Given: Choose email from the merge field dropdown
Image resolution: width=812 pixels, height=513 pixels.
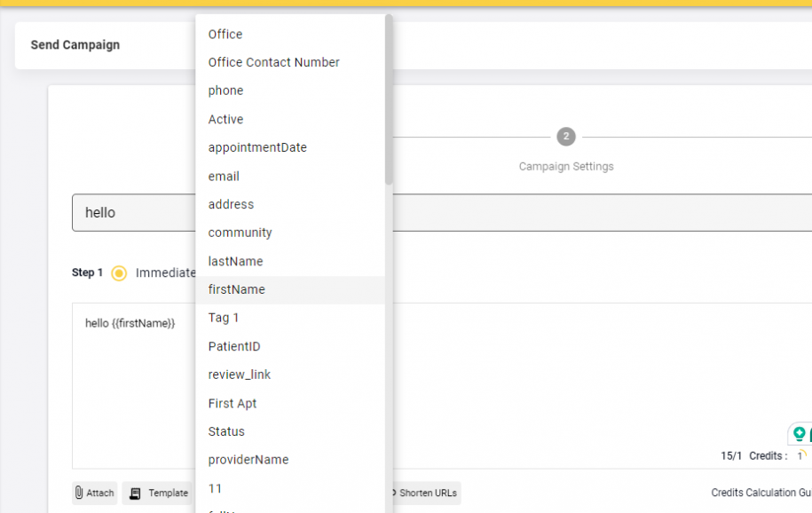Looking at the screenshot, I should click(x=224, y=176).
